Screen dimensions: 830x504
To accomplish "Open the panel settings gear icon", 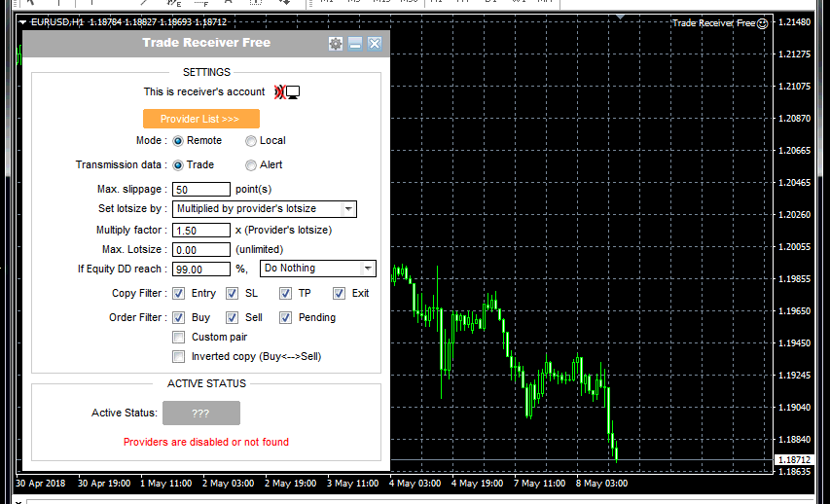I will pyautogui.click(x=335, y=44).
